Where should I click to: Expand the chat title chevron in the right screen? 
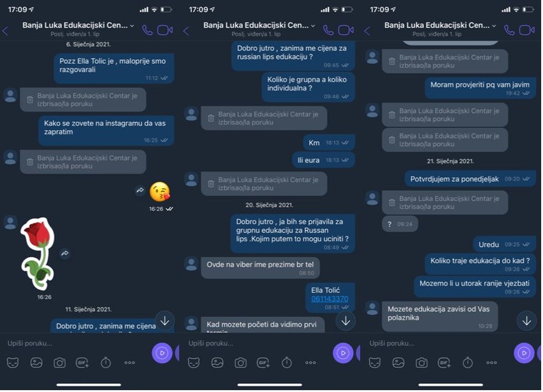coord(494,26)
